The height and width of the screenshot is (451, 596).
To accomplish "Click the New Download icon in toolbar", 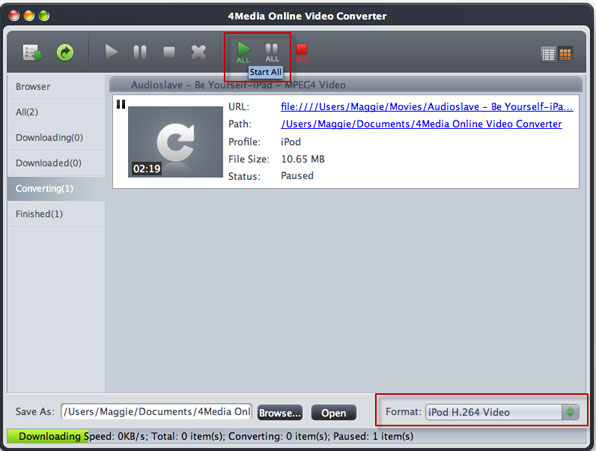I will [32, 52].
